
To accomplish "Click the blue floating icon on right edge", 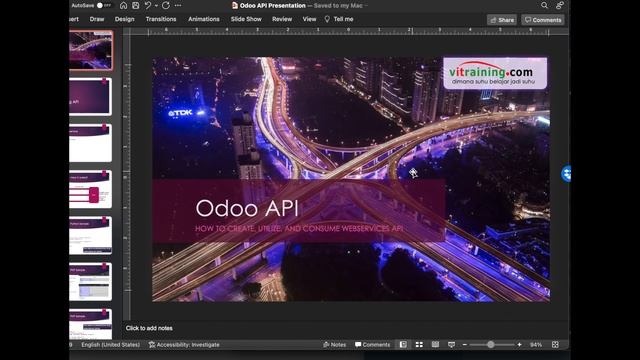I will click(x=566, y=174).
